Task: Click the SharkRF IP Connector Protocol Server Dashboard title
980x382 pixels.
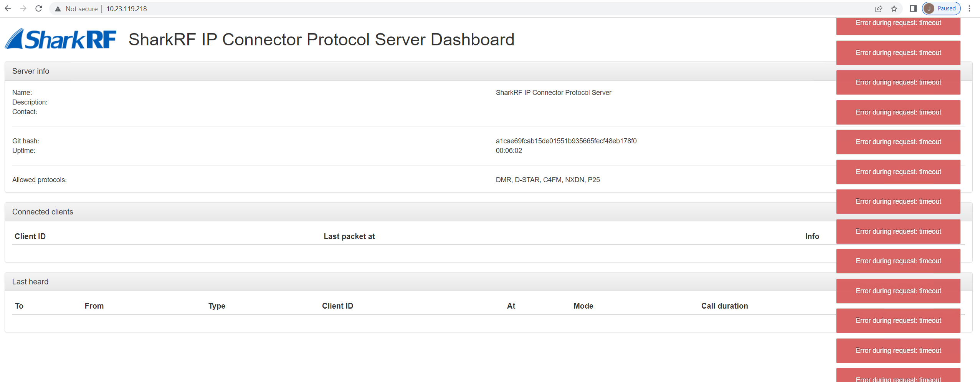Action: coord(321,40)
